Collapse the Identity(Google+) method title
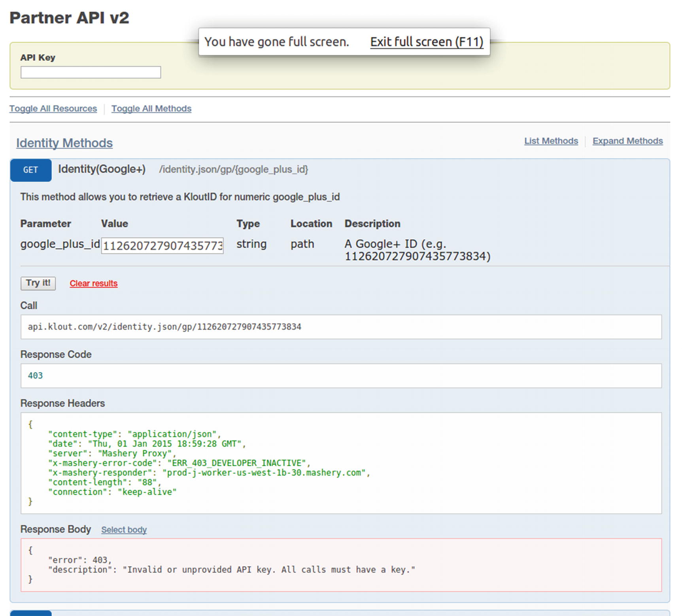Viewport: 682px width, 616px height. tap(102, 169)
